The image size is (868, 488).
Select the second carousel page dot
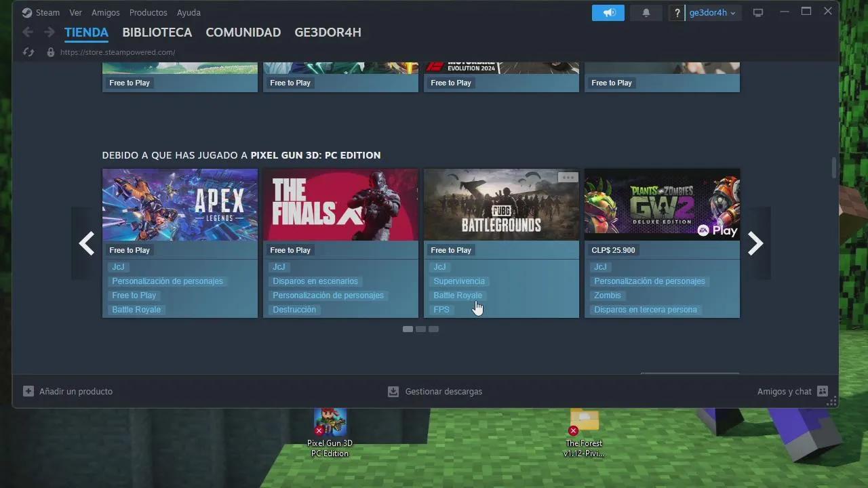coord(420,329)
